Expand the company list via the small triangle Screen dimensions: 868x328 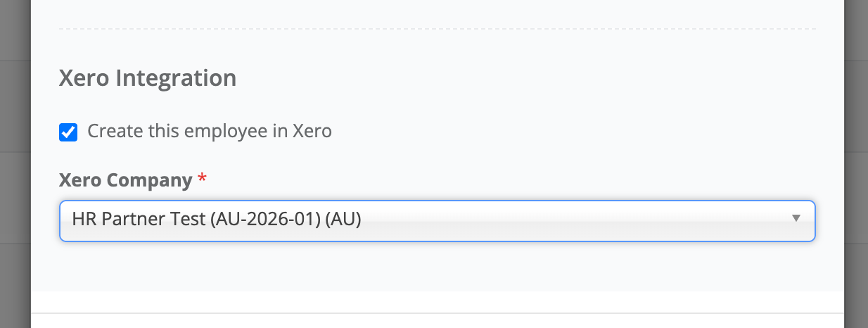click(796, 219)
